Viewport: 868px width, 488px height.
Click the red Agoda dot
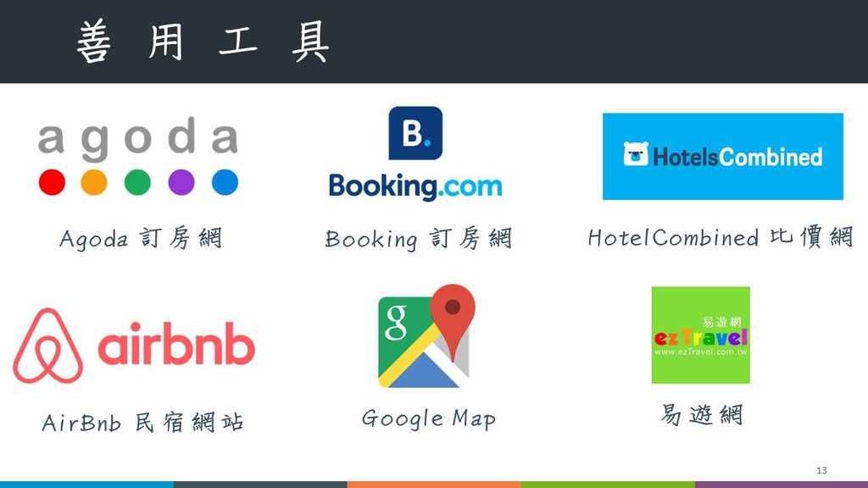52,182
